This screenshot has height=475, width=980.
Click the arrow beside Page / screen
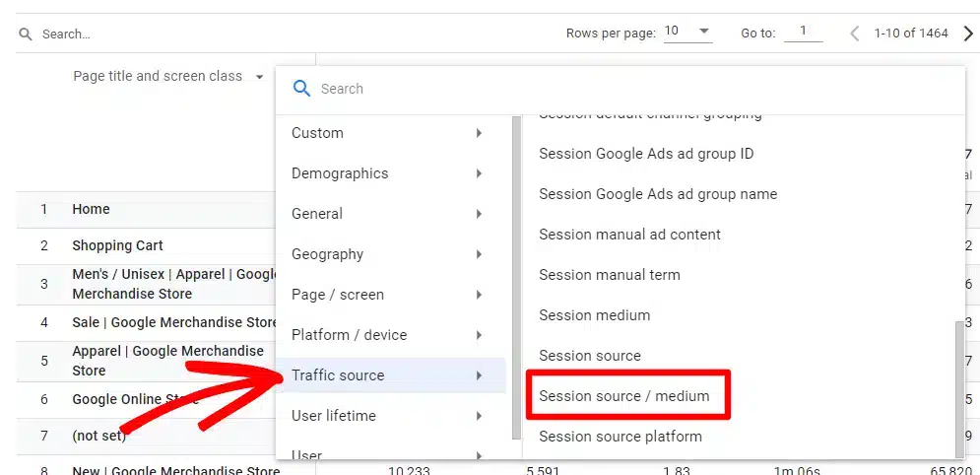(x=479, y=295)
